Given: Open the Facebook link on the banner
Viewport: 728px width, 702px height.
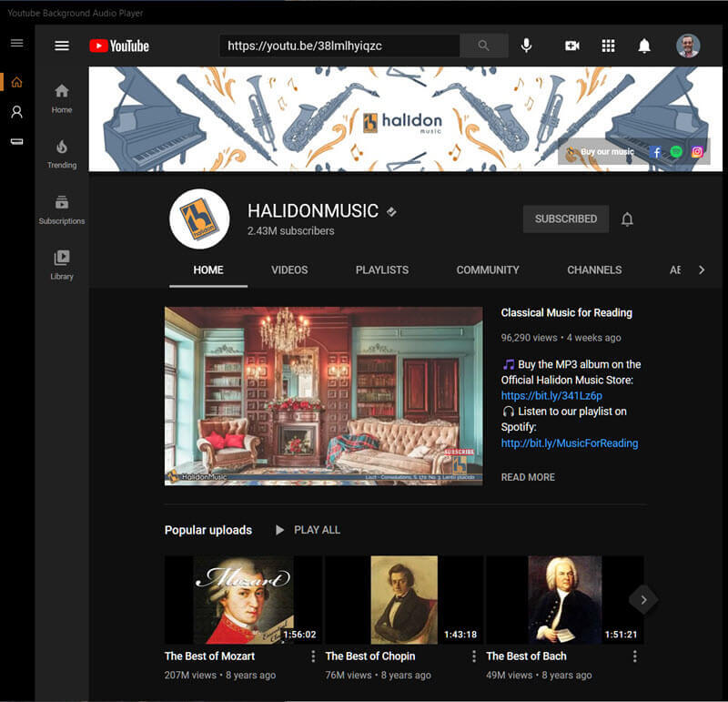Looking at the screenshot, I should [x=655, y=152].
